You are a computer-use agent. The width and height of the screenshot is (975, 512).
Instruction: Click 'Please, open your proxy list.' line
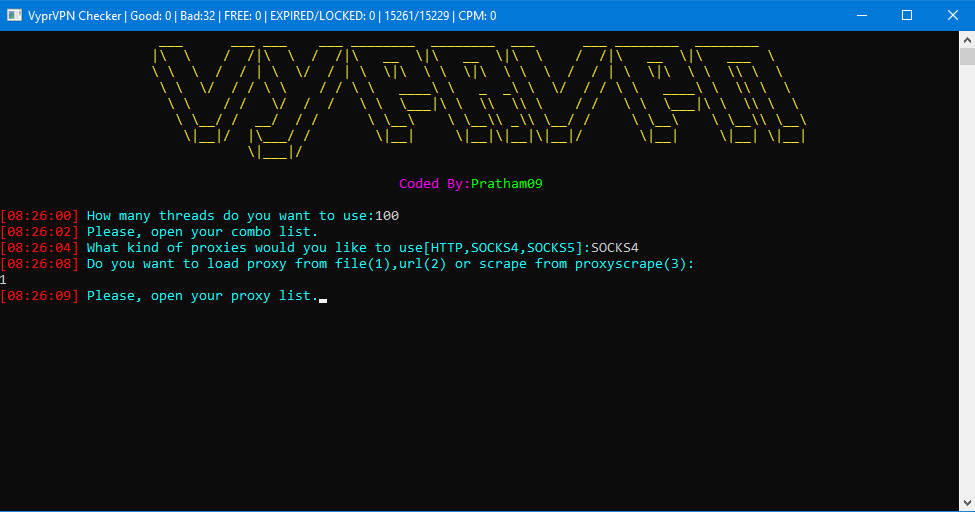pos(202,296)
